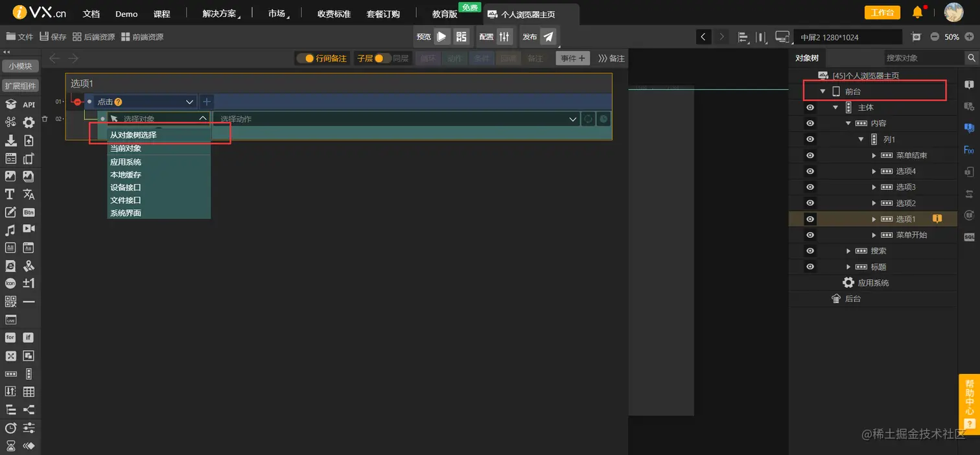Image resolution: width=980 pixels, height=455 pixels.
Task: Close the 选择对象 dropdown
Action: (x=203, y=119)
